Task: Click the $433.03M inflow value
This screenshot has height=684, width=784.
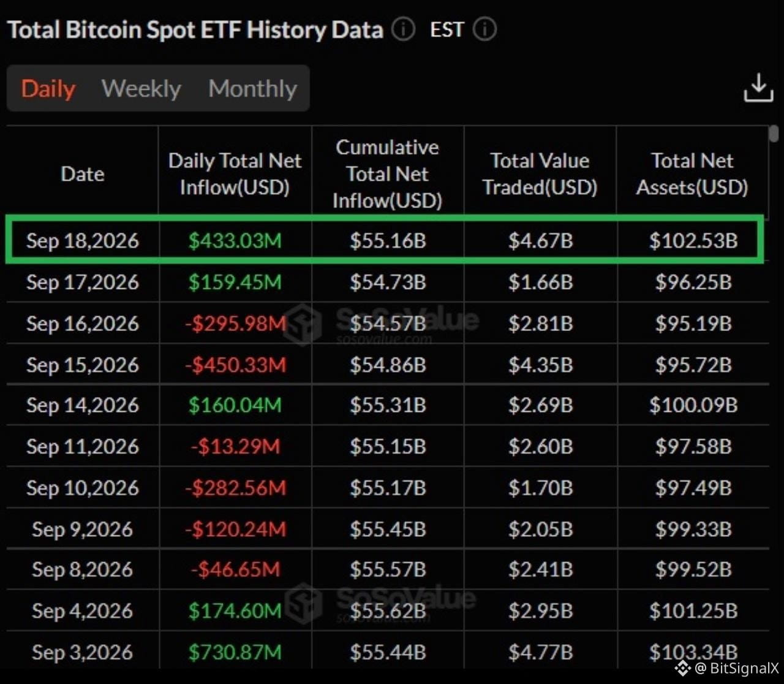Action: [235, 240]
